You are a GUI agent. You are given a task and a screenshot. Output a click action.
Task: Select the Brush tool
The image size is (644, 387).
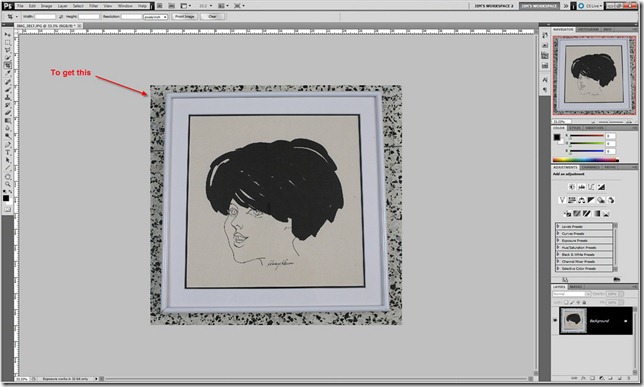pos(7,90)
